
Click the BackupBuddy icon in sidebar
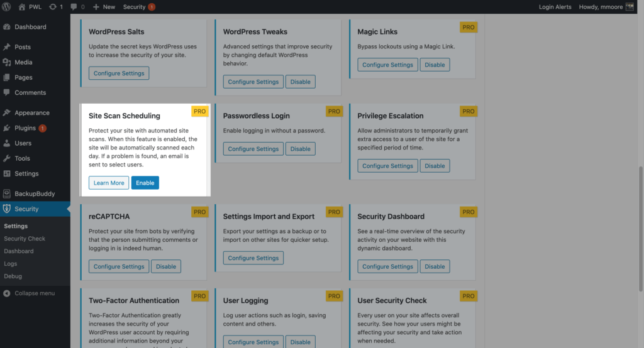pos(6,193)
